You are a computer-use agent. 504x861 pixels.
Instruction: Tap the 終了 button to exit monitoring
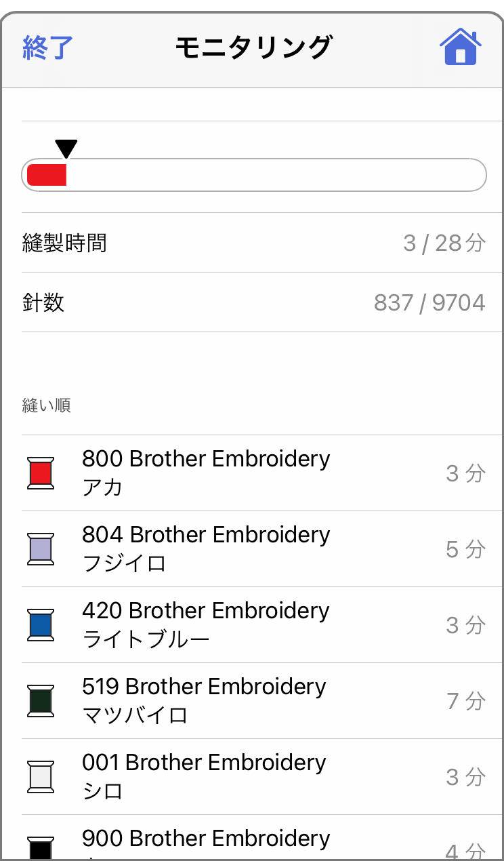[x=47, y=48]
